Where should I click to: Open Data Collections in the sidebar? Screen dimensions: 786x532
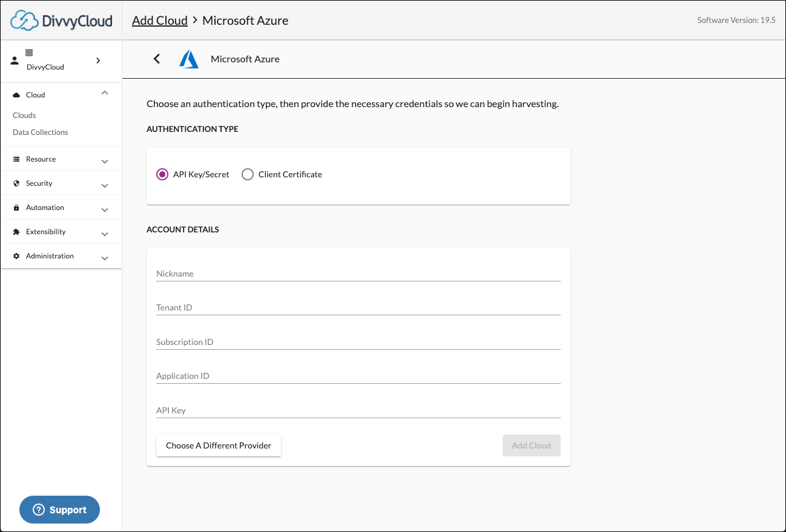[x=41, y=132]
